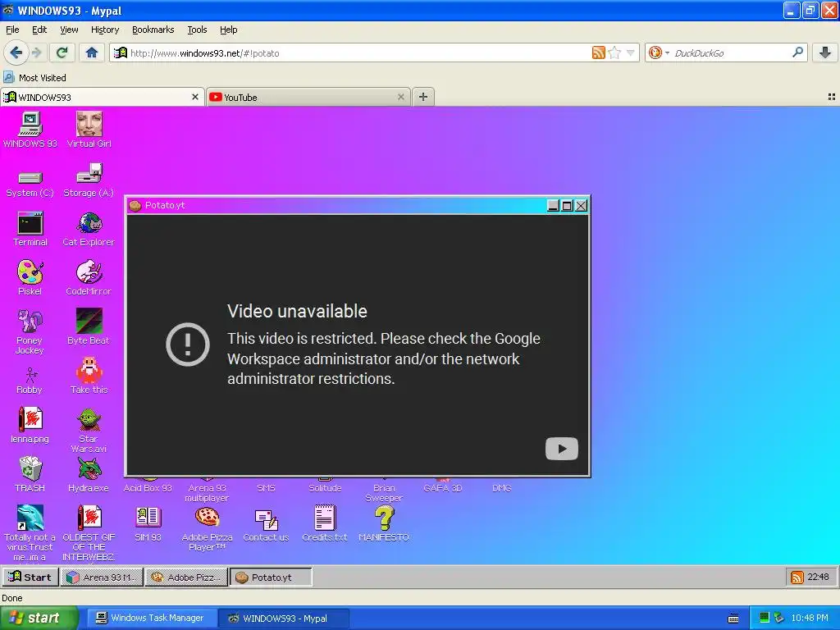Open the MANIFESTO question mark icon
This screenshot has height=630, width=840.
(x=384, y=524)
